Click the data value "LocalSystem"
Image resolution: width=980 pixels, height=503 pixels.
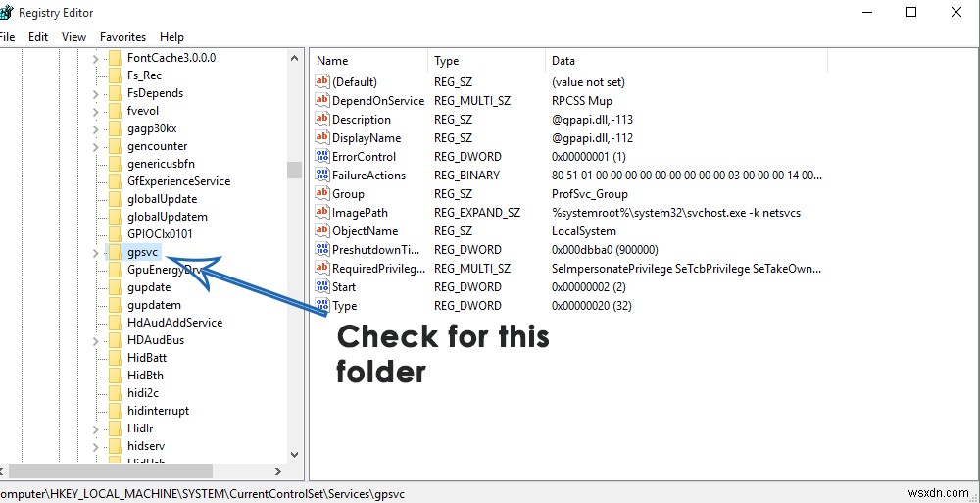point(584,230)
